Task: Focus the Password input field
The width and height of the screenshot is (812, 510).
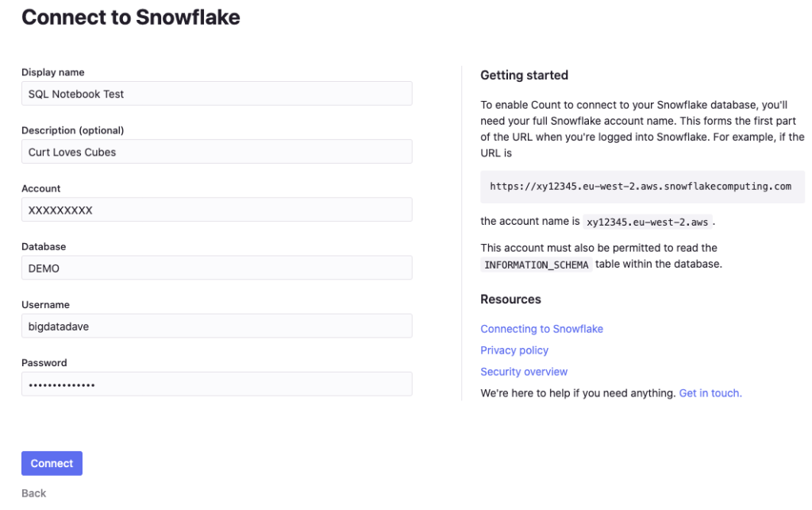Action: pos(216,384)
